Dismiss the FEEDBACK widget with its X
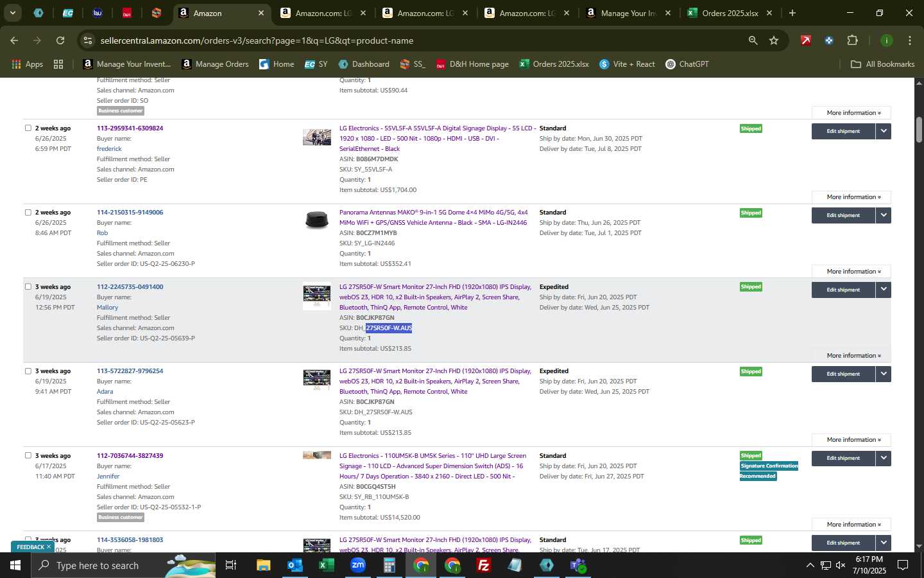 click(48, 547)
